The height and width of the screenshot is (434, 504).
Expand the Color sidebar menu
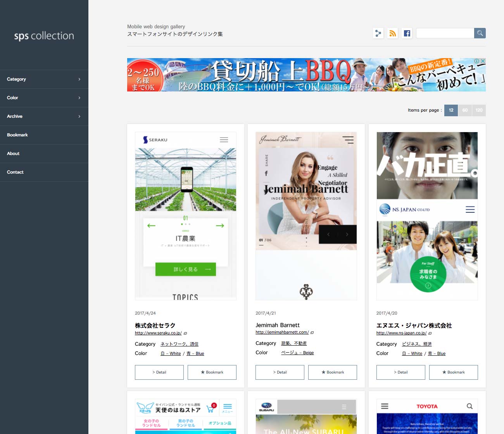coord(44,98)
